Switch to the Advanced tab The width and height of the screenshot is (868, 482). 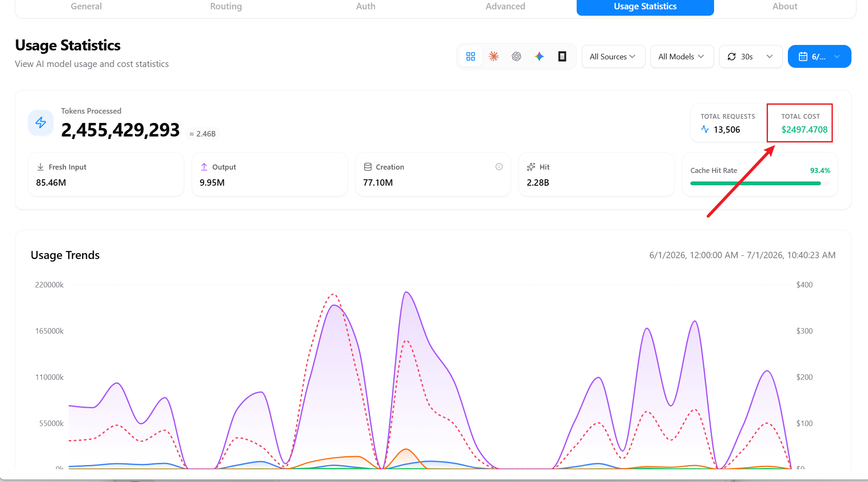point(505,6)
